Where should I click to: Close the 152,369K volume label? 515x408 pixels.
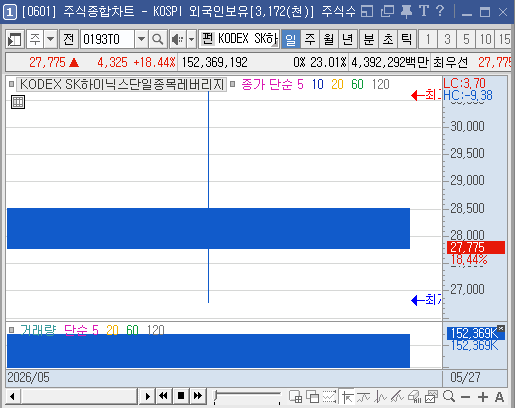[x=501, y=328]
